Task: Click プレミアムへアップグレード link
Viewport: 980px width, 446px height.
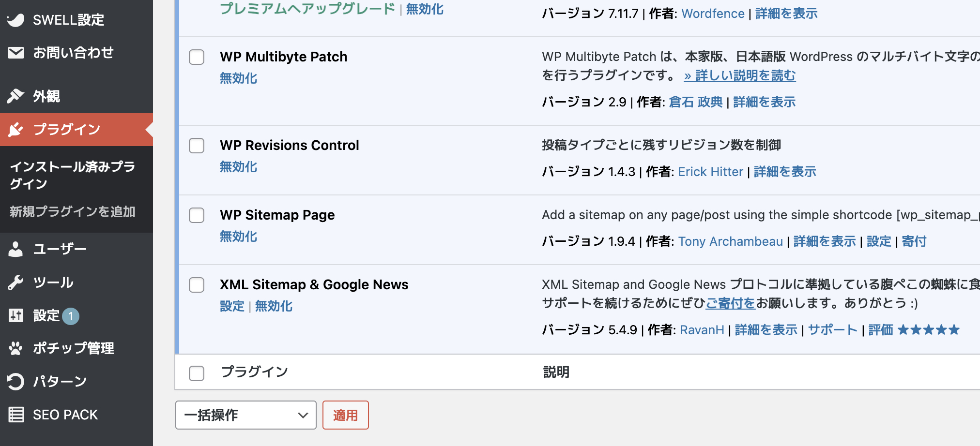Action: [307, 9]
